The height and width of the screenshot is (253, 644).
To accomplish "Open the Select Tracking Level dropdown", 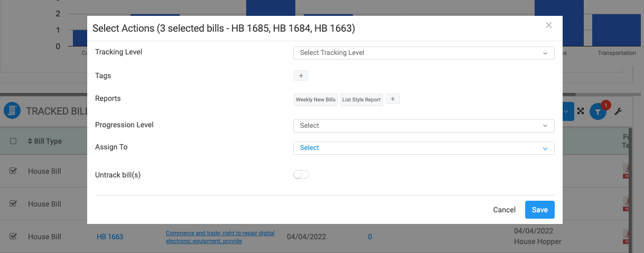I will coord(424,53).
